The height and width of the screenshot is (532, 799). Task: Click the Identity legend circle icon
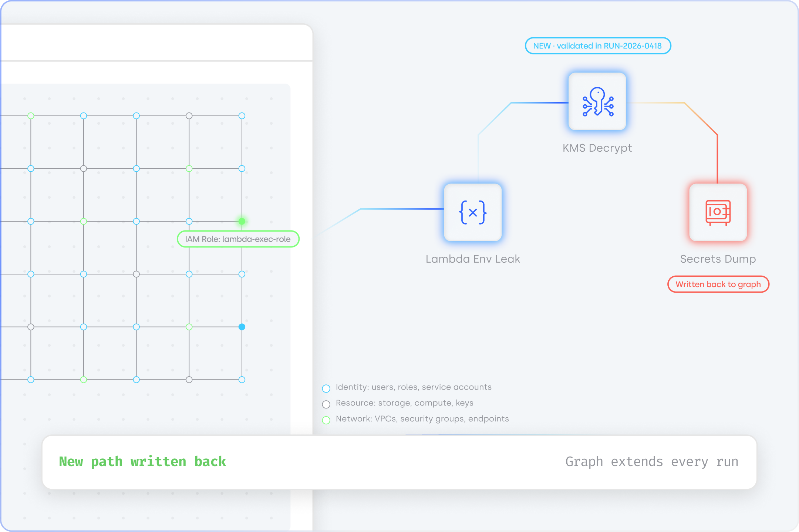coord(326,388)
